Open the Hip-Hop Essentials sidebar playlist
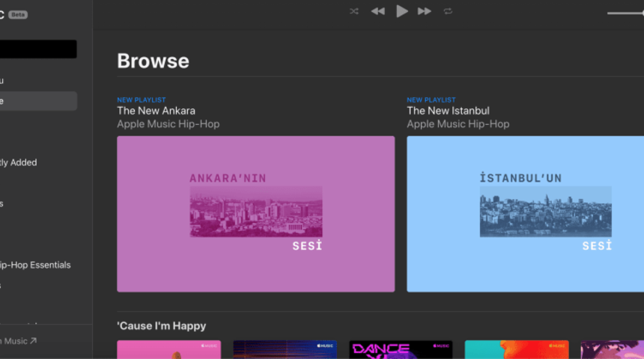 (35, 265)
